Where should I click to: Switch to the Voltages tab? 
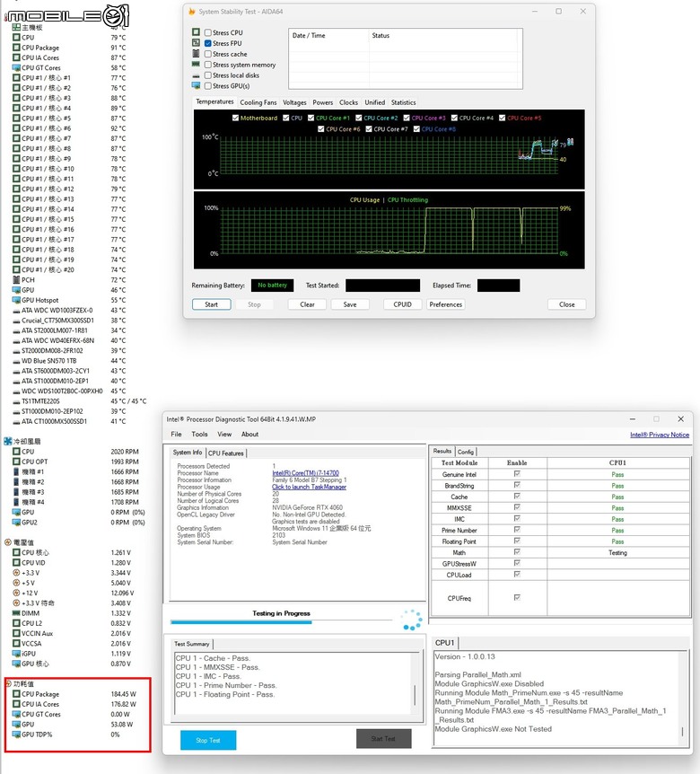coord(294,102)
